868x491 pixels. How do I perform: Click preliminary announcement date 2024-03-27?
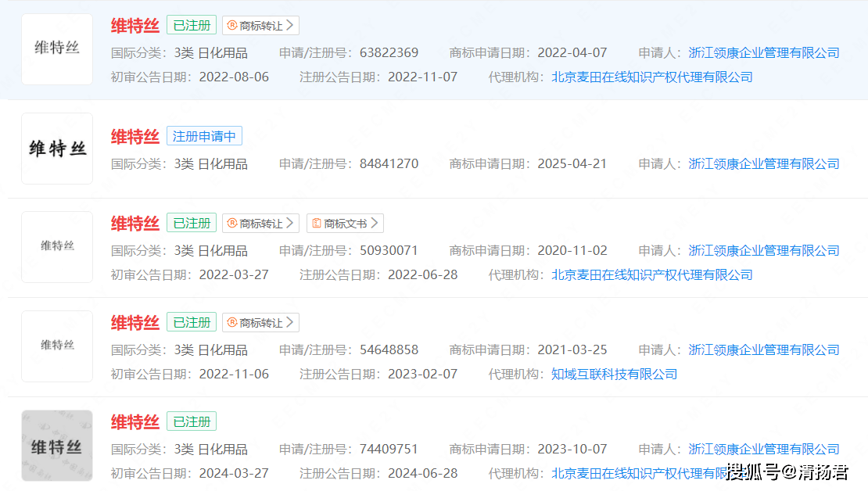[234, 473]
